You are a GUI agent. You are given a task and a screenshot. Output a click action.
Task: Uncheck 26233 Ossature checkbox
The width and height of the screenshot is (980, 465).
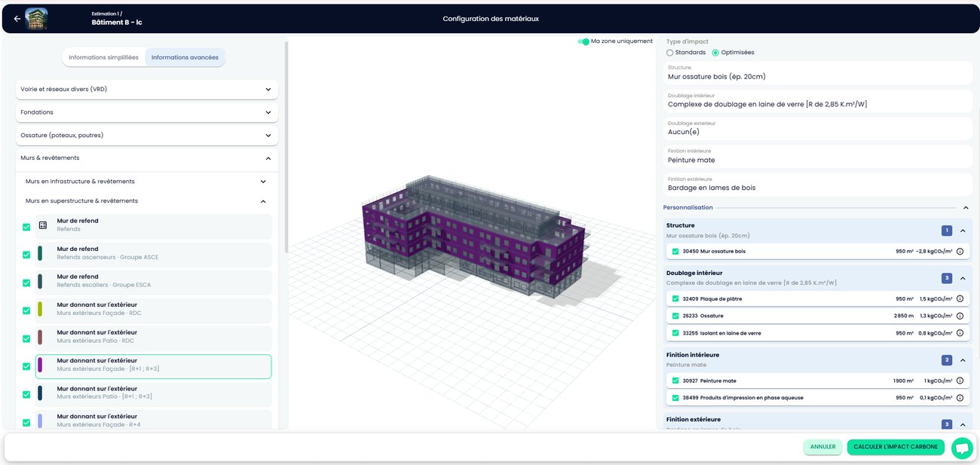tap(675, 316)
